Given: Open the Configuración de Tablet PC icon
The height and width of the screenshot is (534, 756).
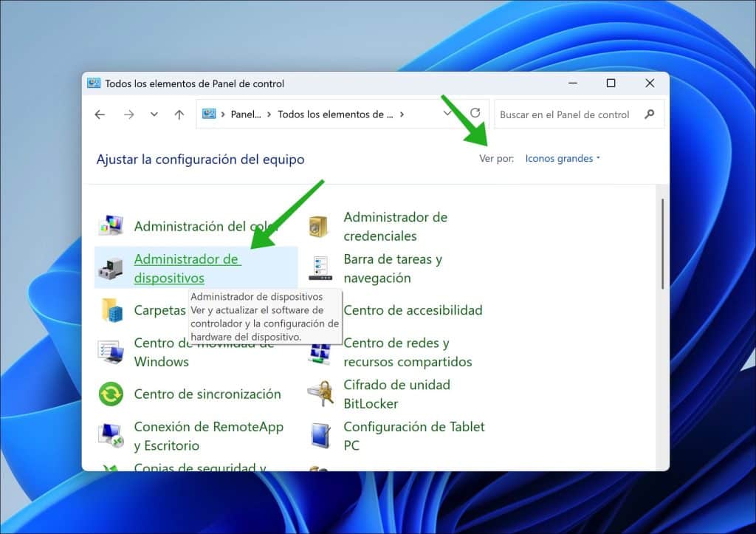Looking at the screenshot, I should [x=320, y=436].
